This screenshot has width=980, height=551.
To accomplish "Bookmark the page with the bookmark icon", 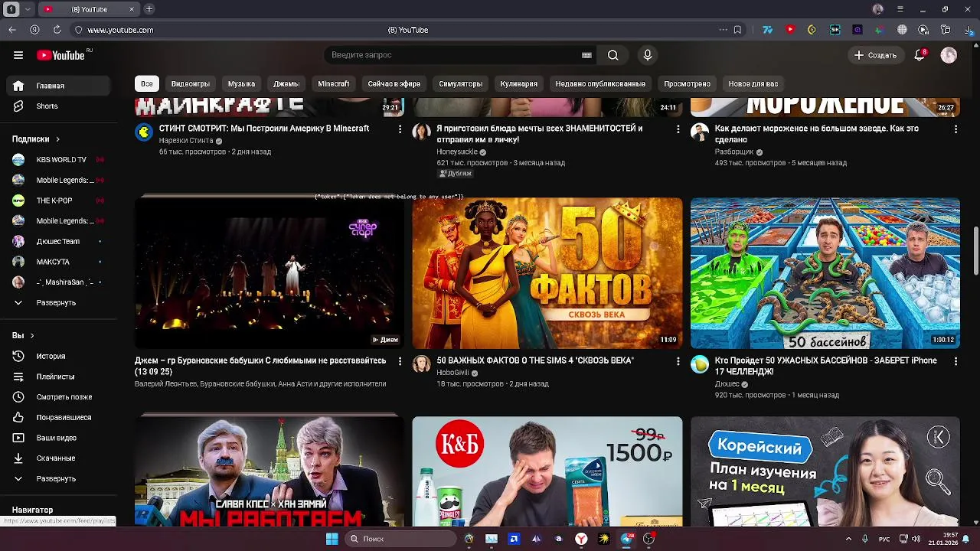I will tap(737, 30).
